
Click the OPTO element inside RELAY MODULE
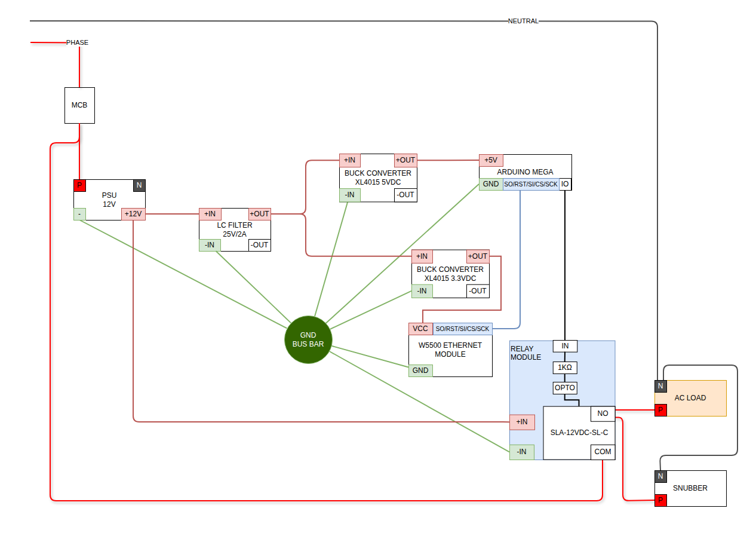click(x=564, y=388)
